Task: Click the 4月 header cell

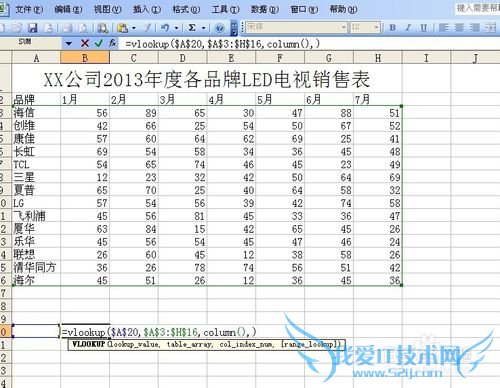Action: pos(231,99)
